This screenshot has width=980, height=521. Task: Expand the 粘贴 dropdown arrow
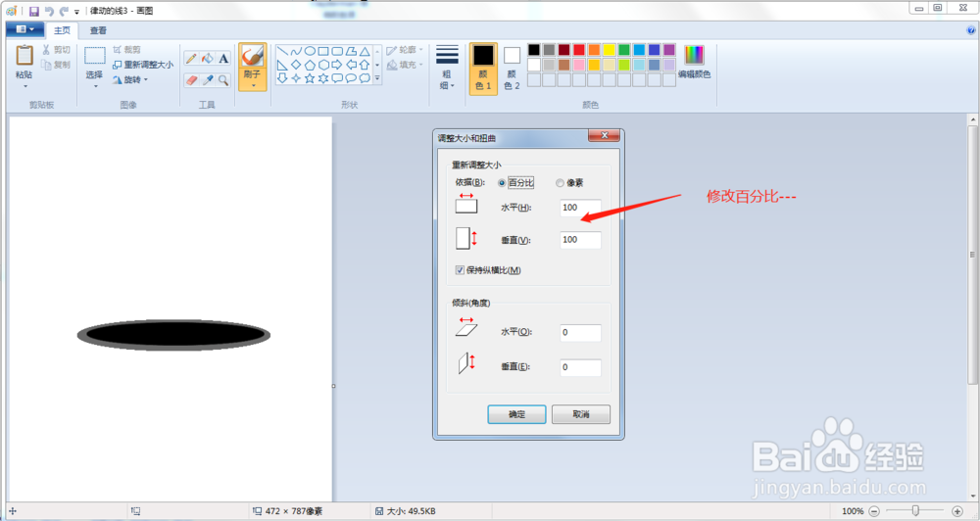(24, 86)
